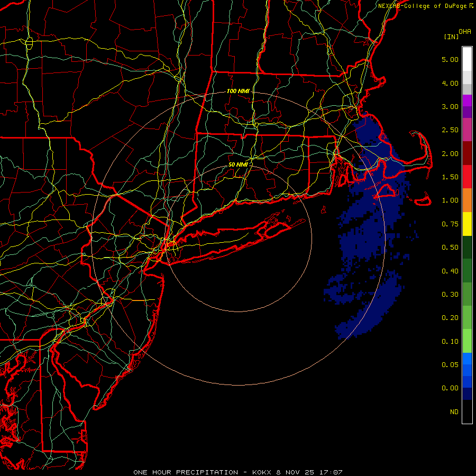Click the '0.10' legend value
476x476 pixels.
point(450,342)
